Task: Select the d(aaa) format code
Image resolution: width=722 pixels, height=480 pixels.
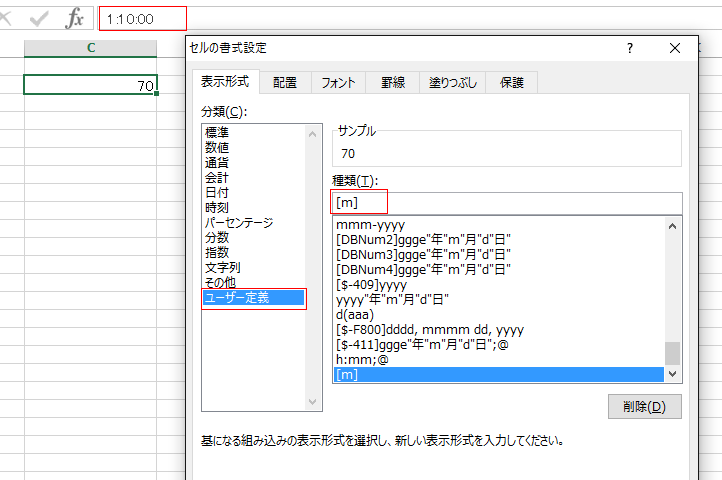Action: 355,315
